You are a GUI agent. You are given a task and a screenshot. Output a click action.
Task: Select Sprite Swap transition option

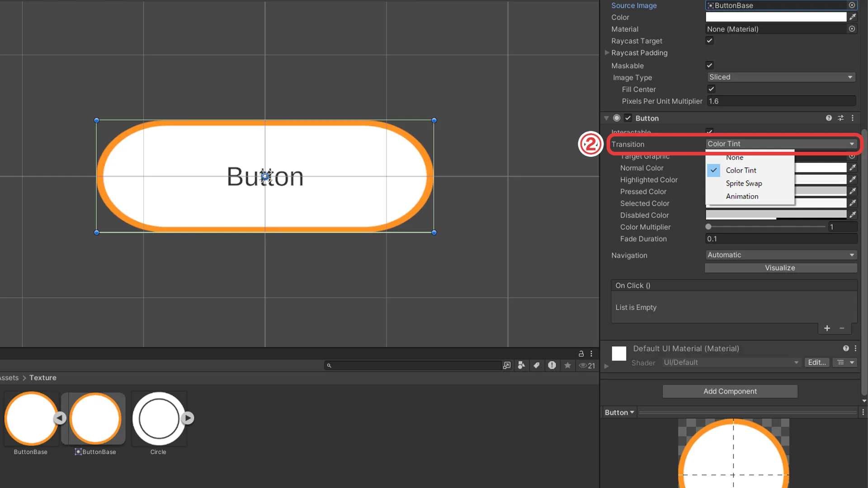tap(750, 183)
